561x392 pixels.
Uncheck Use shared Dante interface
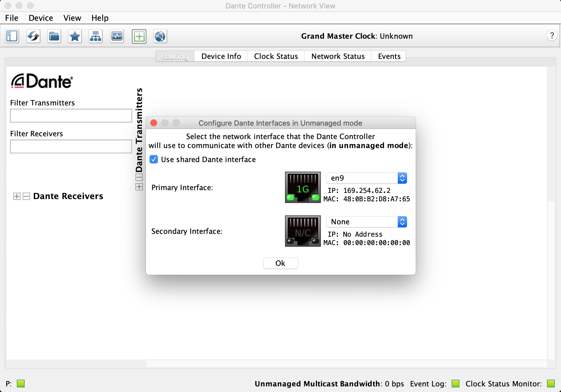(x=154, y=160)
